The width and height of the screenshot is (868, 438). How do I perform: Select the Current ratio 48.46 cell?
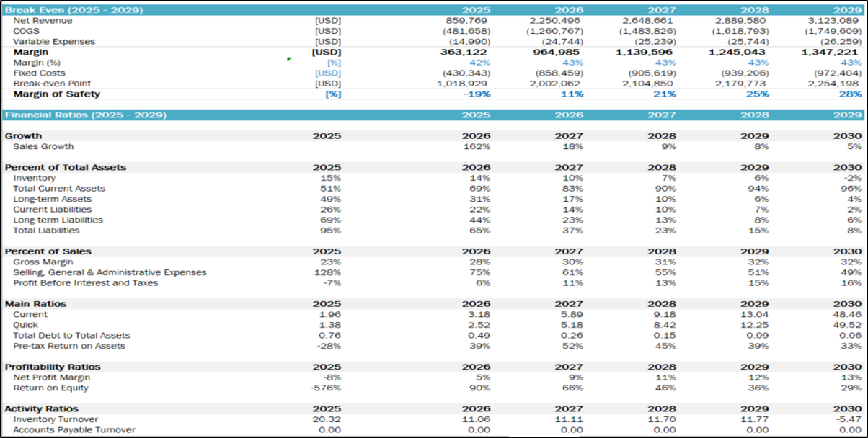click(x=847, y=315)
